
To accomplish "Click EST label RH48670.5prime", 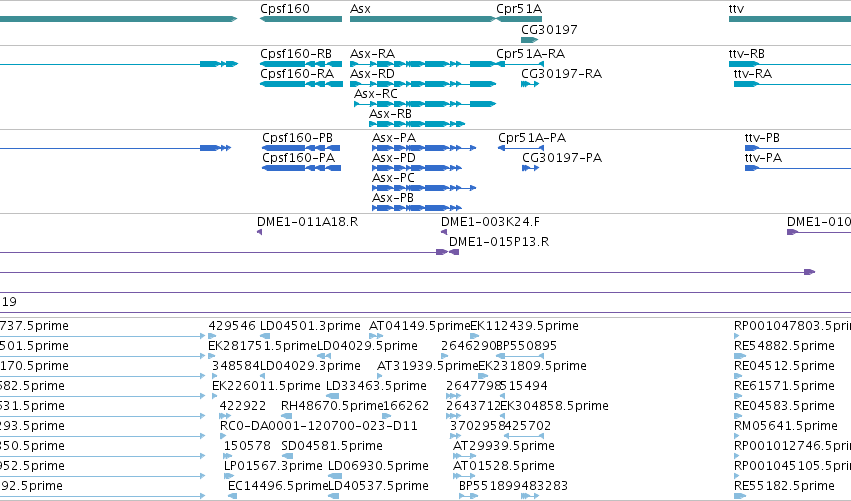I will pos(332,407).
